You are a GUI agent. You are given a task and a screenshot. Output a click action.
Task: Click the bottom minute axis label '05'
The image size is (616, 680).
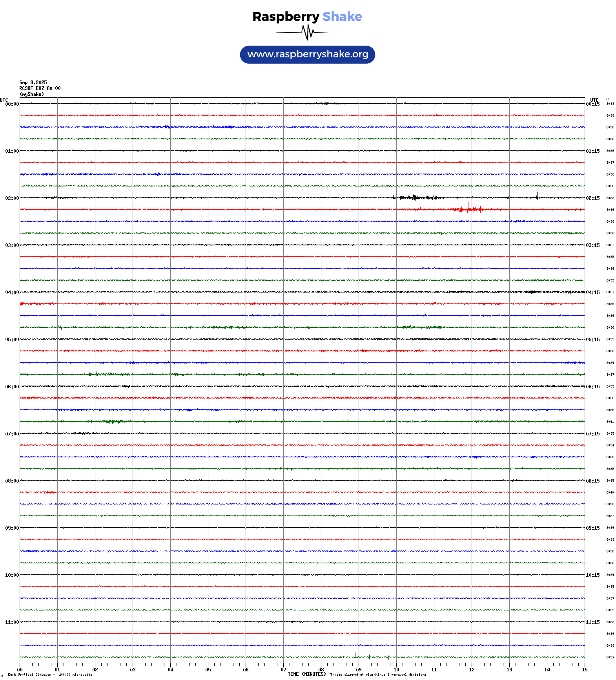pos(208,670)
